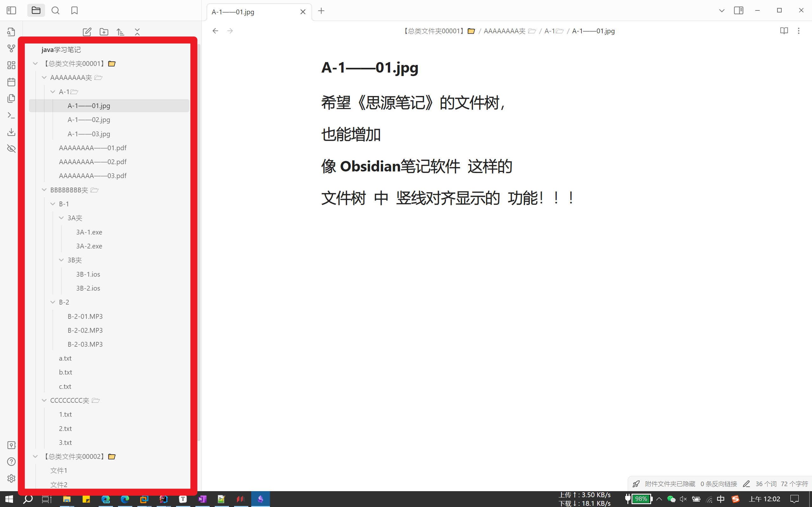The width and height of the screenshot is (812, 507).
Task: Click the new folder icon
Action: pos(104,32)
